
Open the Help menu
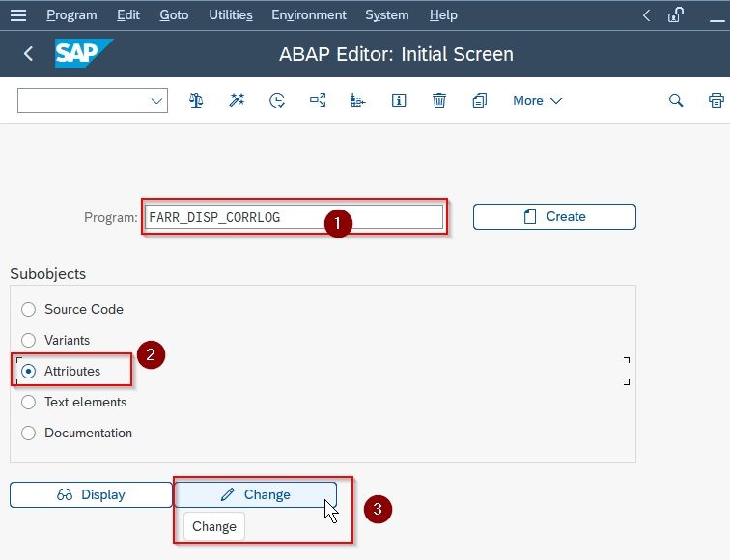click(x=443, y=15)
